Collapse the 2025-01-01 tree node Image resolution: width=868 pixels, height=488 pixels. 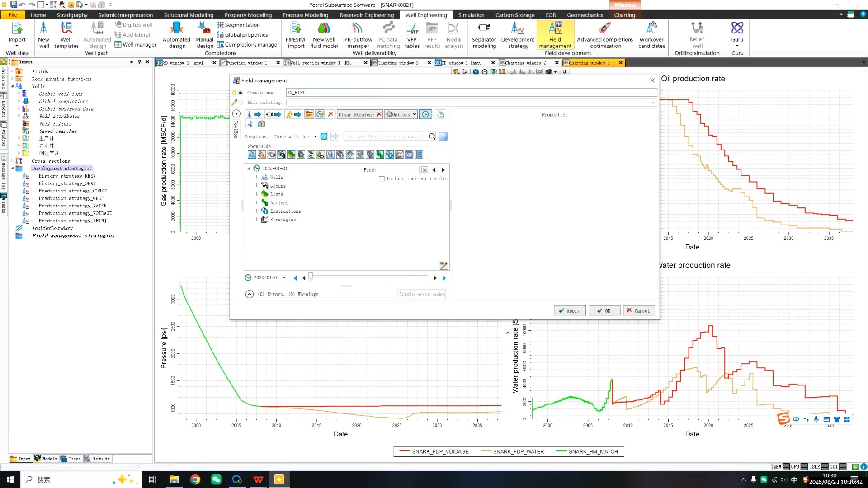coord(249,169)
